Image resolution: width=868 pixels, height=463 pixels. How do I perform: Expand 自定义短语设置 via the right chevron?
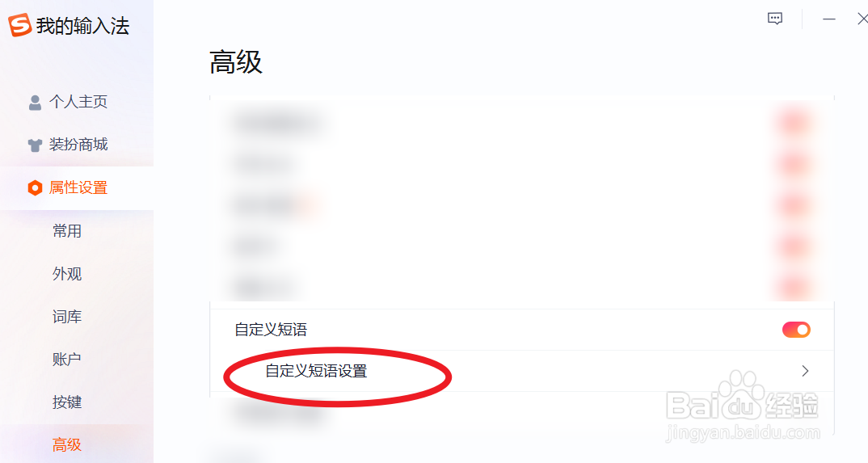point(806,371)
